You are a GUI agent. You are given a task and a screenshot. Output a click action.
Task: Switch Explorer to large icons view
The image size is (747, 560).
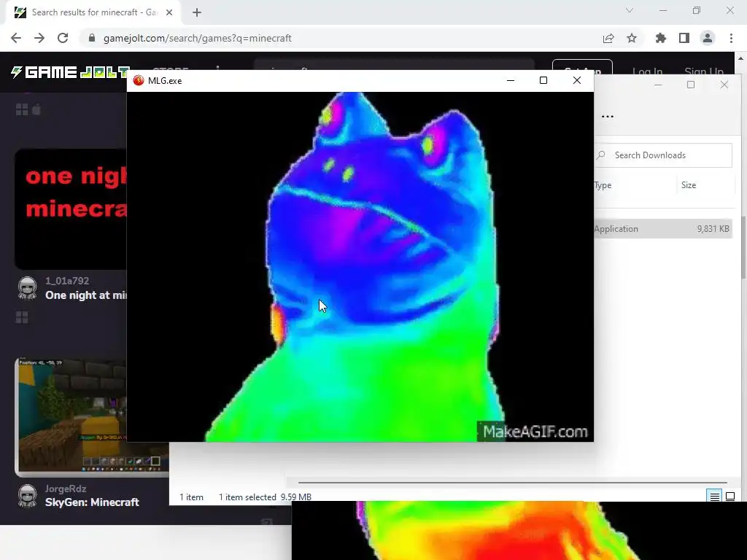tap(729, 496)
